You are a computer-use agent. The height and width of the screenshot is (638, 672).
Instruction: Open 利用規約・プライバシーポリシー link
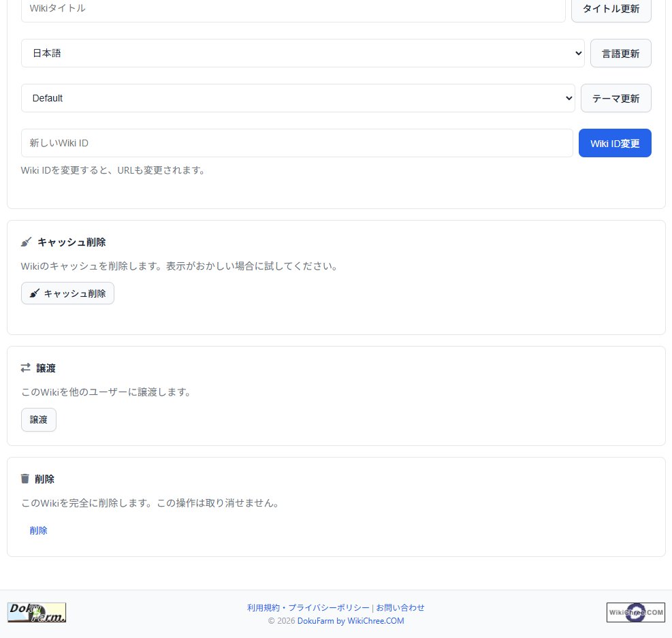click(308, 607)
